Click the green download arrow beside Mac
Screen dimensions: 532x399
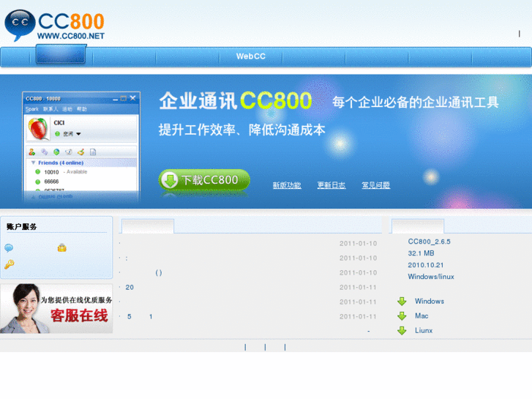[402, 316]
